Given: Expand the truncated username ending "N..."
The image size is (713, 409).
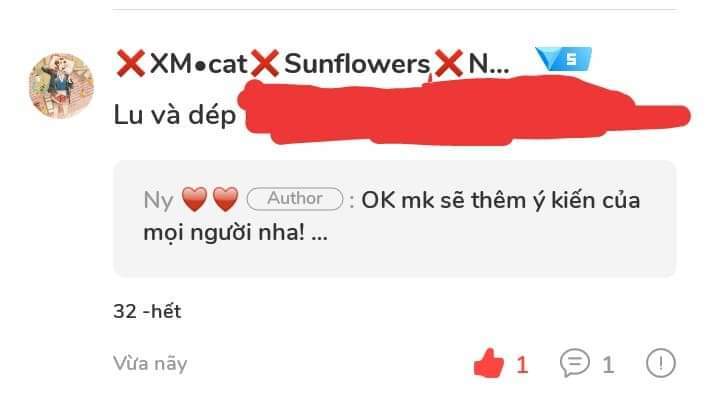Looking at the screenshot, I should point(488,64).
